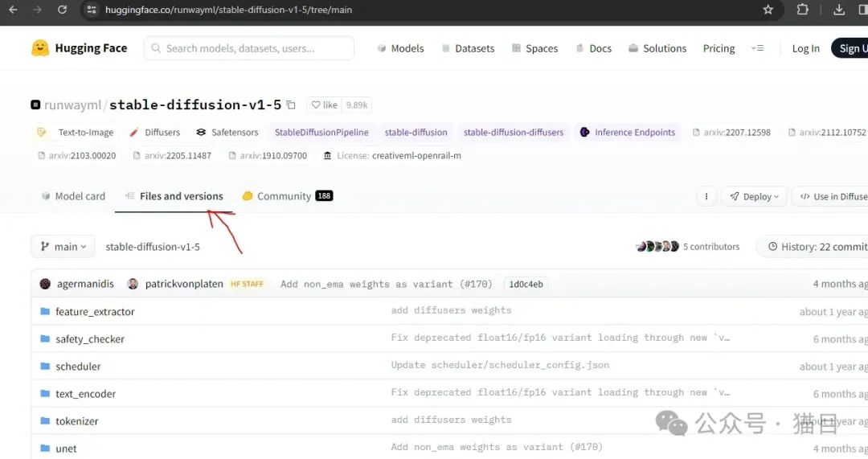Open the 'Update scheduler/scheduler_config.json' commit message

[x=500, y=365]
